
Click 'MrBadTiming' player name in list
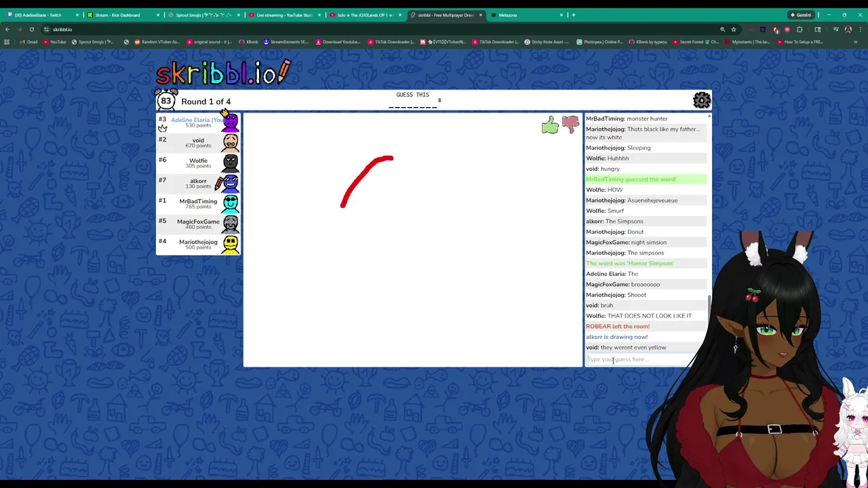pyautogui.click(x=198, y=201)
